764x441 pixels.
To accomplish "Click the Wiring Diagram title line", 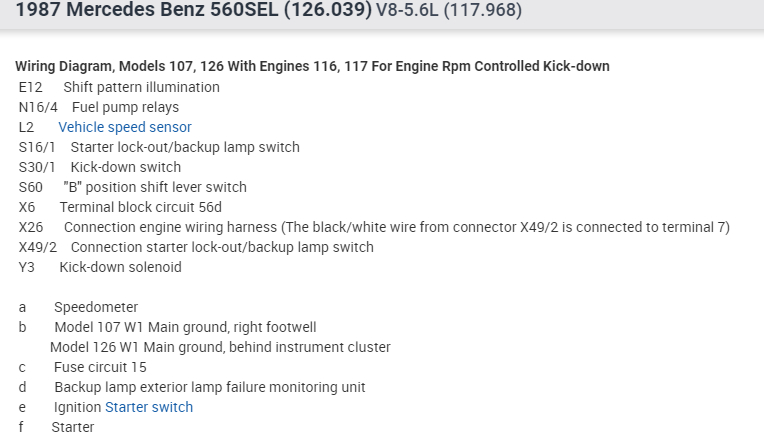I will point(312,66).
